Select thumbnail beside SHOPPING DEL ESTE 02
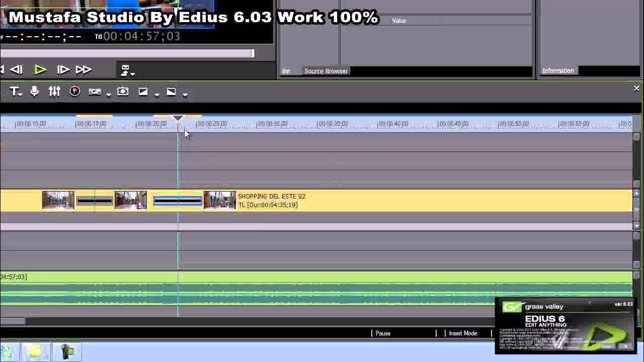The image size is (644, 362). pos(219,200)
